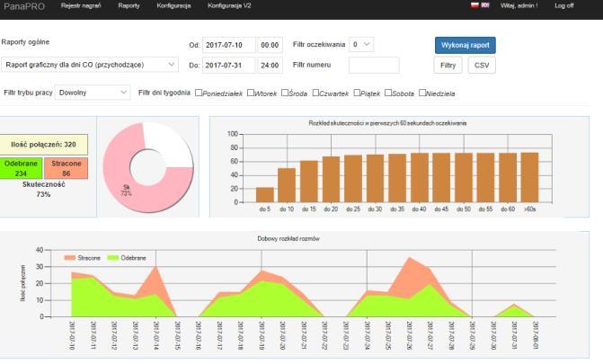Click the 'do 10' bar in chart
The image size is (603, 364).
tap(287, 185)
